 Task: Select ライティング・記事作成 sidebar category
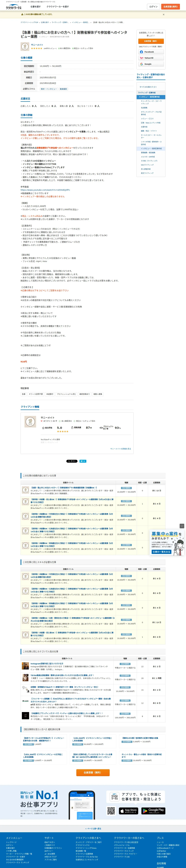pos(151,93)
